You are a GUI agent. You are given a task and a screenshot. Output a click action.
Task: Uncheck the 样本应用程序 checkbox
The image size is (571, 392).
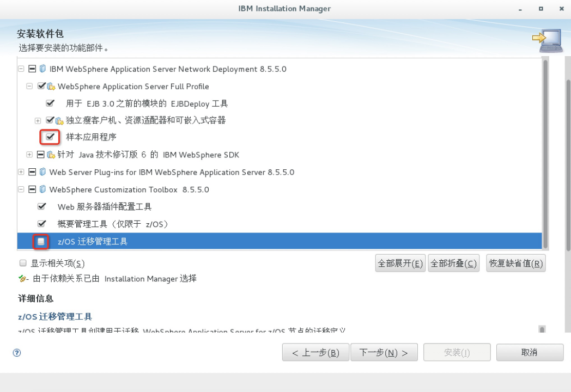50,137
